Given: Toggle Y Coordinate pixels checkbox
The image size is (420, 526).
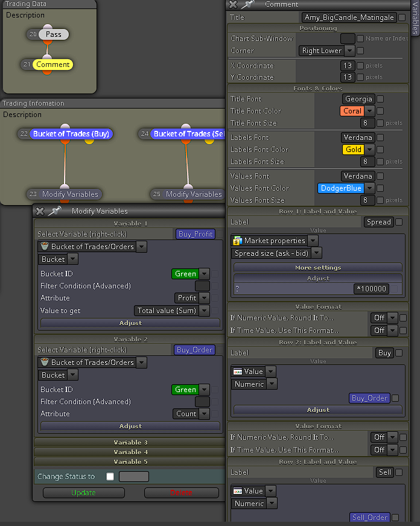Looking at the screenshot, I should pyautogui.click(x=360, y=77).
